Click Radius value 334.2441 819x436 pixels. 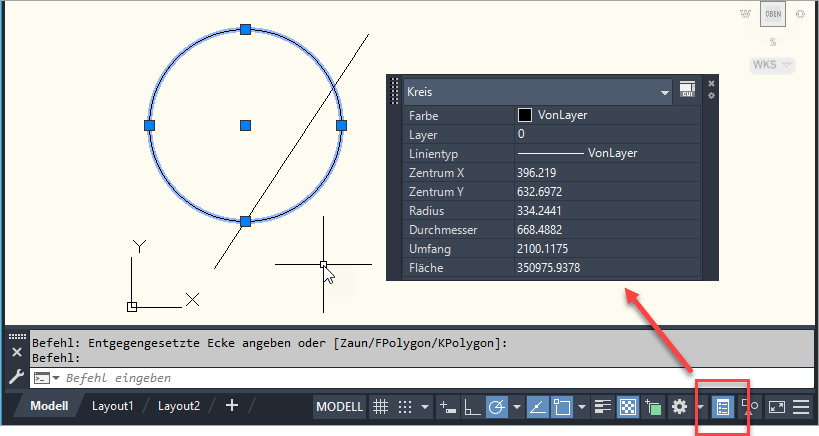click(607, 211)
